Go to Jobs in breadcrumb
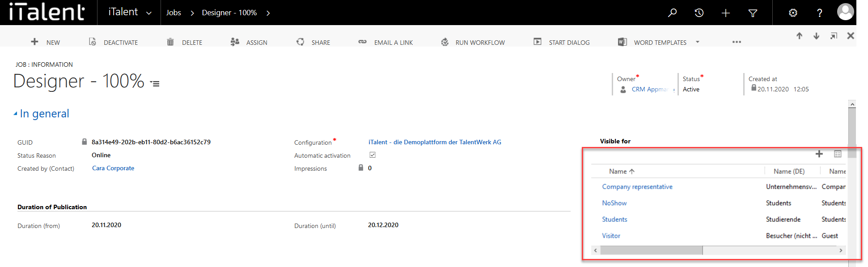This screenshot has width=868, height=267. click(x=174, y=13)
